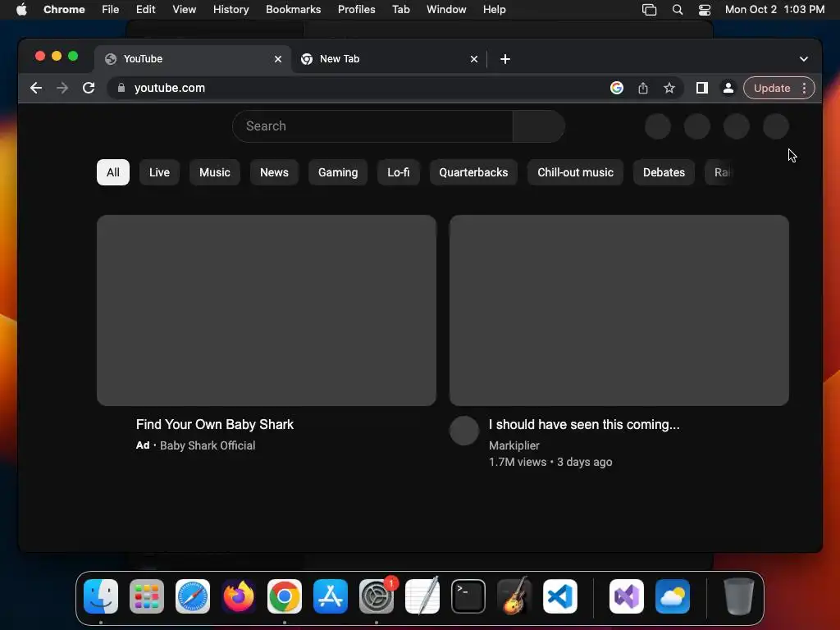Launch Safari from the Dock
The width and height of the screenshot is (840, 630).
193,596
